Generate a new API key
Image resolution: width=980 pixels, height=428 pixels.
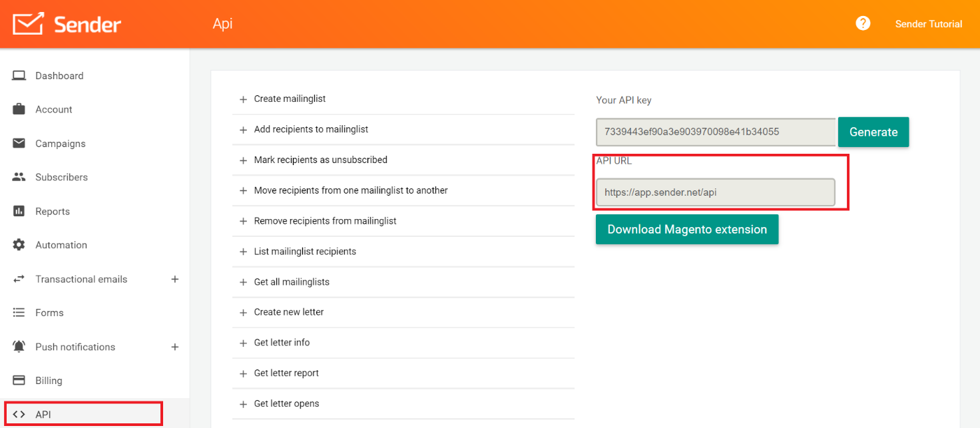pos(873,132)
